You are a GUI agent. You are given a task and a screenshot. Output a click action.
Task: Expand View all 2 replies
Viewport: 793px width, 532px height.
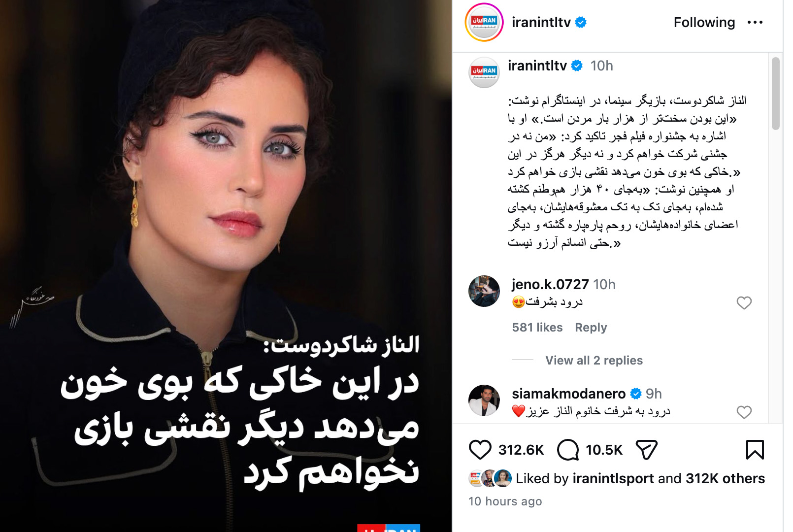(x=594, y=361)
